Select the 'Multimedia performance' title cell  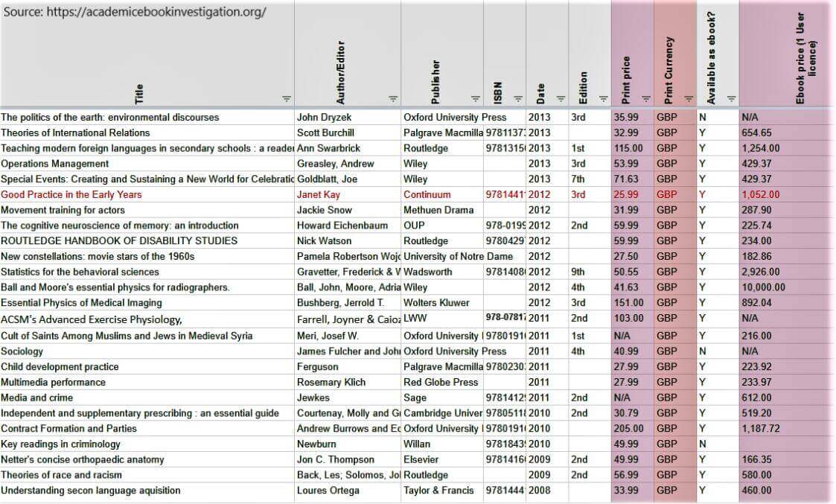147,383
